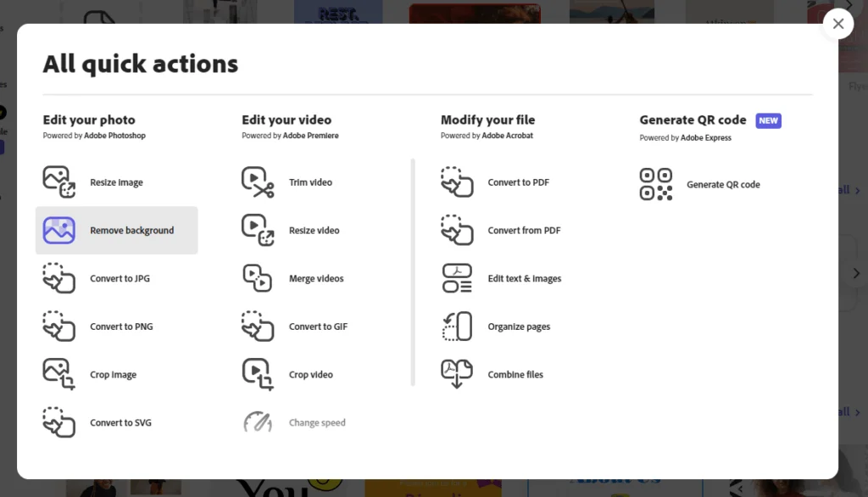Open the Organize pages icon

(457, 327)
